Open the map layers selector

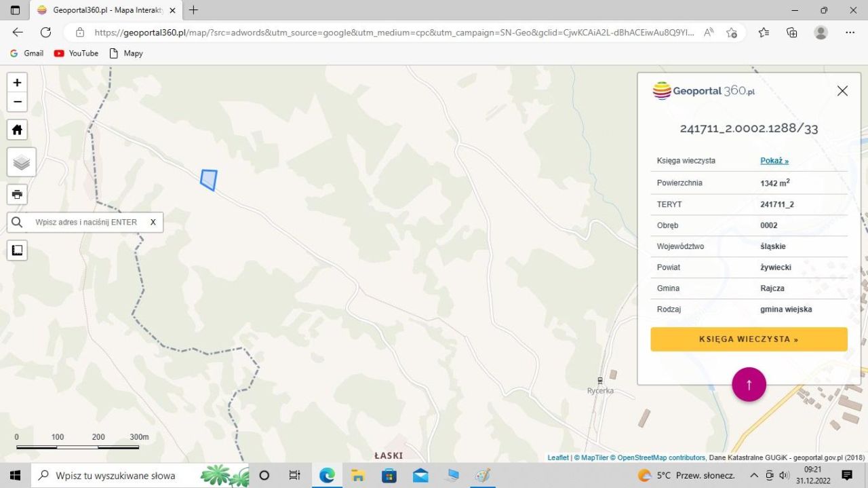click(21, 162)
